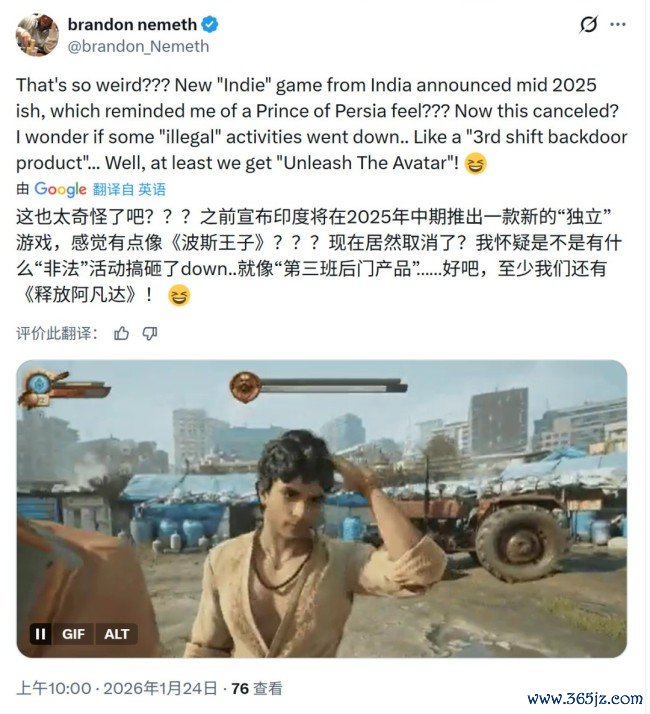
Task: Open the 76 查看 views count
Action: coord(257,688)
